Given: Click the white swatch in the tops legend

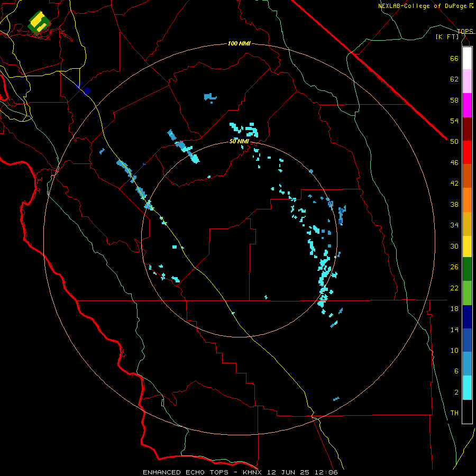Looking at the screenshot, I should click(467, 58).
